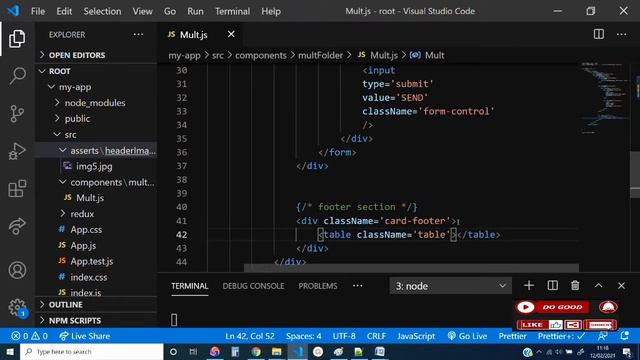Click the code minimap overview
This screenshot has height=360, width=640.
(605, 98)
